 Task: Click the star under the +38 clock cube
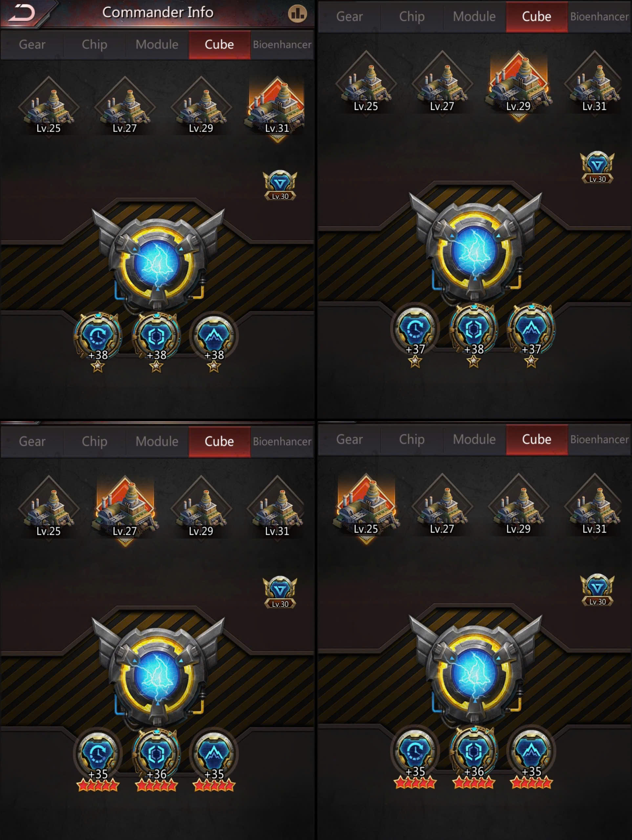click(x=98, y=367)
